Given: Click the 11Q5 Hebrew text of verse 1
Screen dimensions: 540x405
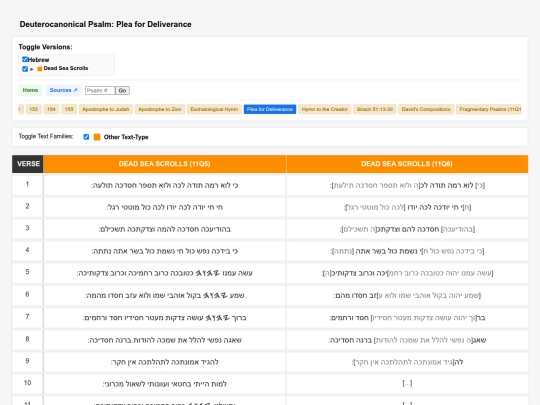Looking at the screenshot, I should click(x=165, y=185).
